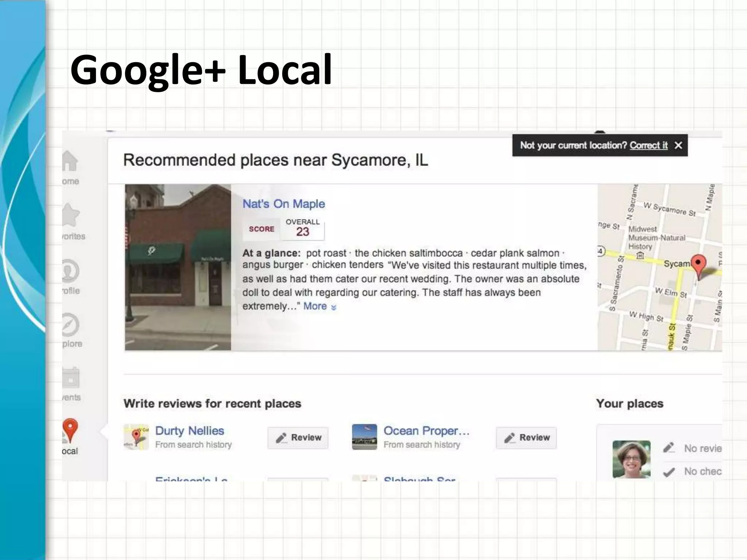This screenshot has height=560, width=747.
Task: Click 'W Elm St' label on map
Action: [671, 292]
